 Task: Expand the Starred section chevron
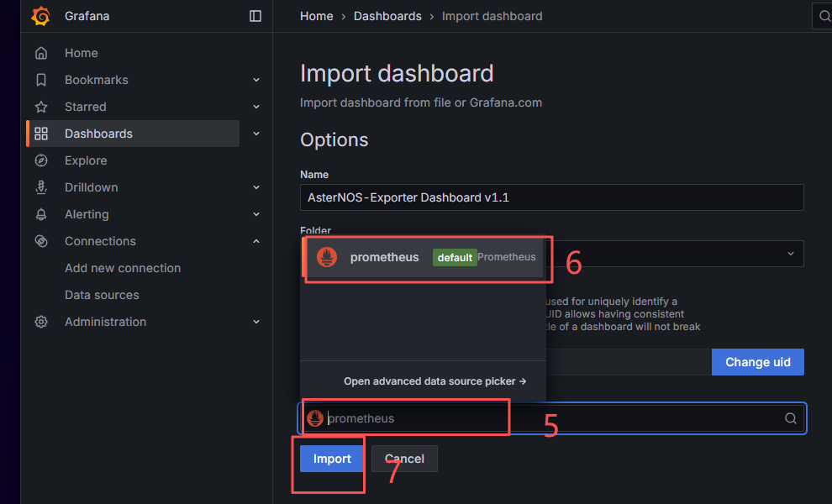click(256, 107)
